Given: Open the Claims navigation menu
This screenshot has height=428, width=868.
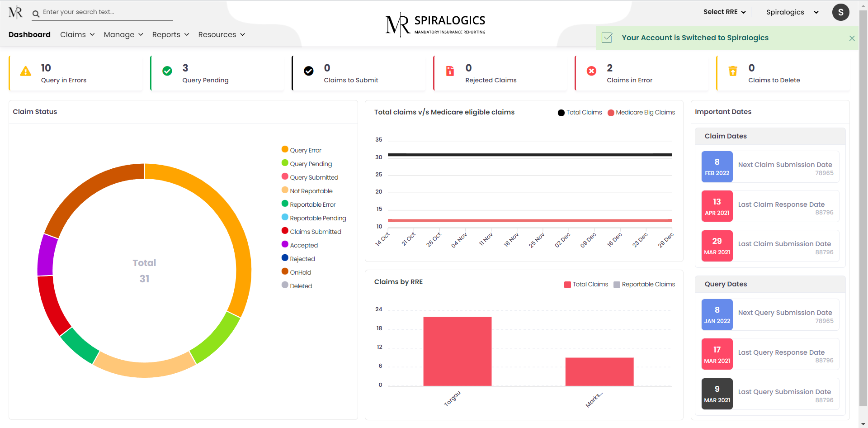Looking at the screenshot, I should [77, 35].
